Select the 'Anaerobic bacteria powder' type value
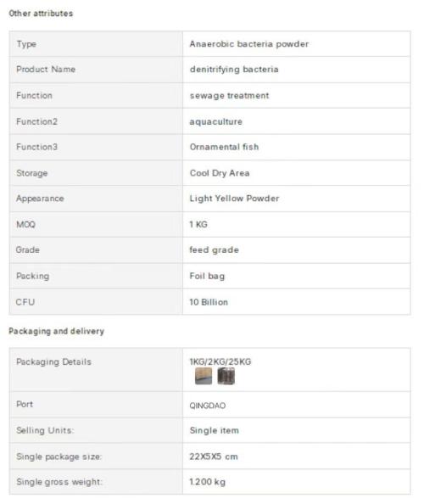The height and width of the screenshot is (504, 424). [249, 44]
